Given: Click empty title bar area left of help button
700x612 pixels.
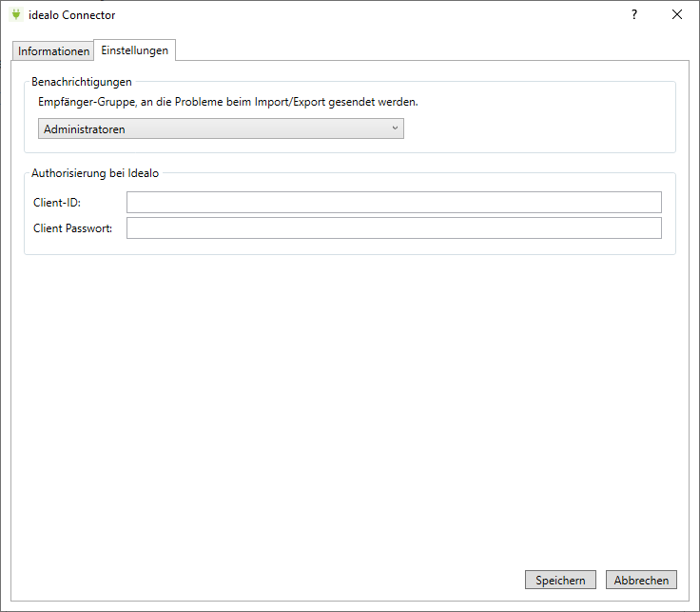Looking at the screenshot, I should pyautogui.click(x=380, y=14).
